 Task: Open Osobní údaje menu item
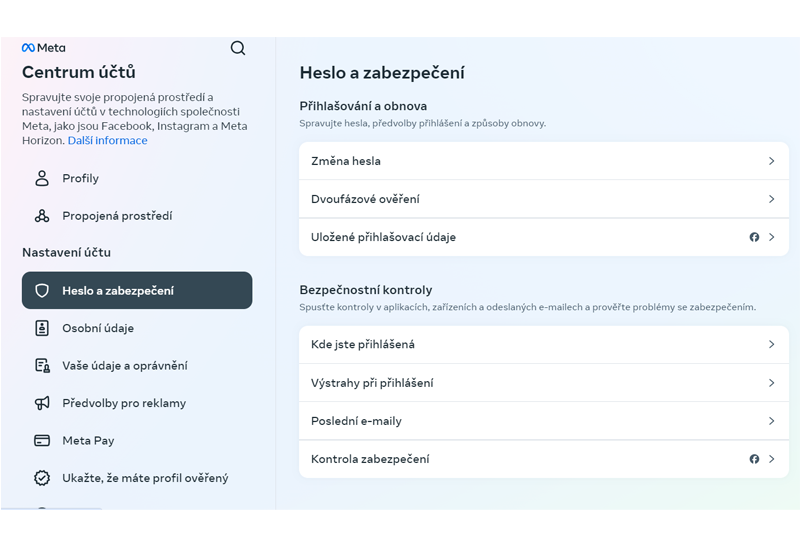(x=137, y=328)
